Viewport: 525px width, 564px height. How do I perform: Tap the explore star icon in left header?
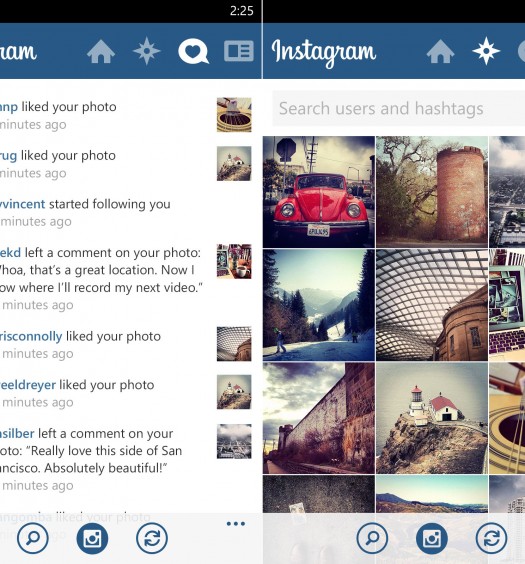coord(147,51)
